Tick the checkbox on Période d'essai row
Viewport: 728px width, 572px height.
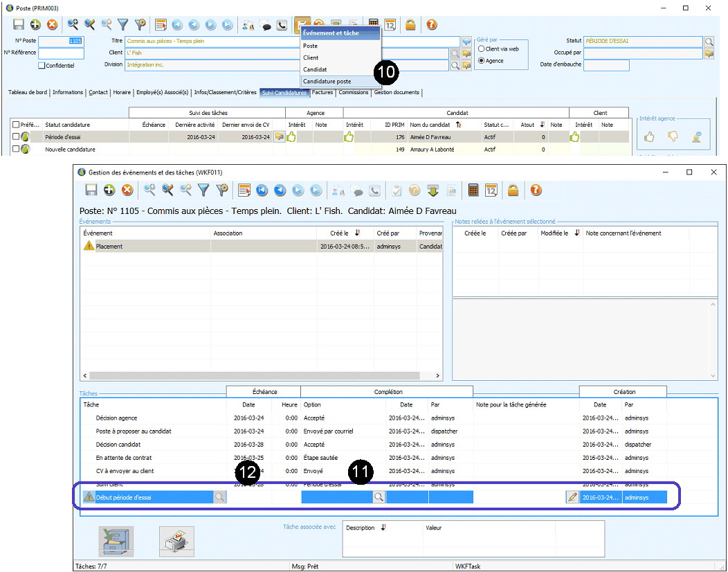(x=15, y=137)
